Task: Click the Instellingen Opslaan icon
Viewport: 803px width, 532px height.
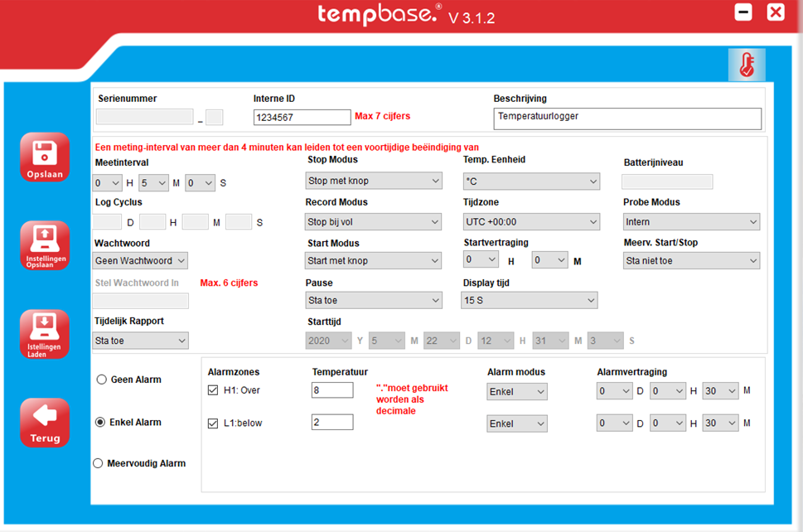Action: coord(45,245)
